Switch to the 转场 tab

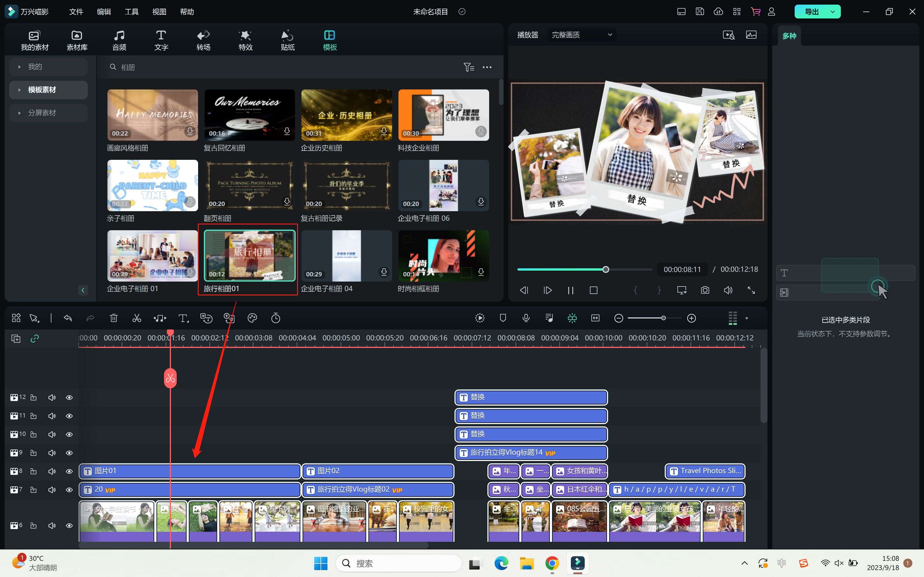tap(203, 40)
